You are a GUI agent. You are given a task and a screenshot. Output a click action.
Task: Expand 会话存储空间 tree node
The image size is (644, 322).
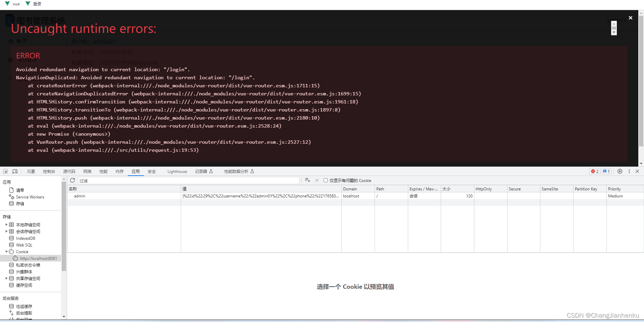[x=6, y=231]
